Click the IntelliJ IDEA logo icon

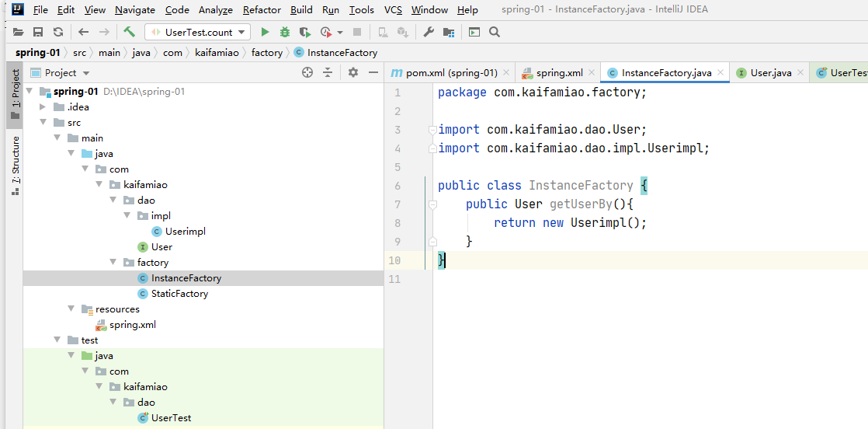pos(19,9)
